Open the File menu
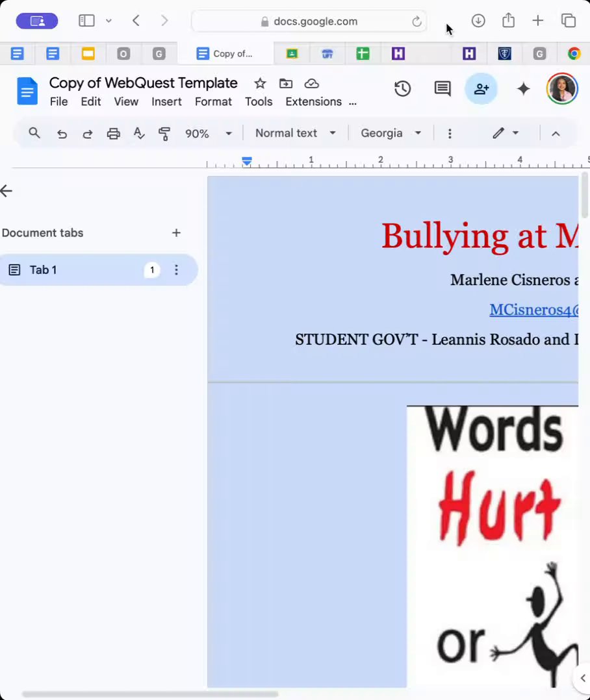This screenshot has width=590, height=700. (58, 102)
